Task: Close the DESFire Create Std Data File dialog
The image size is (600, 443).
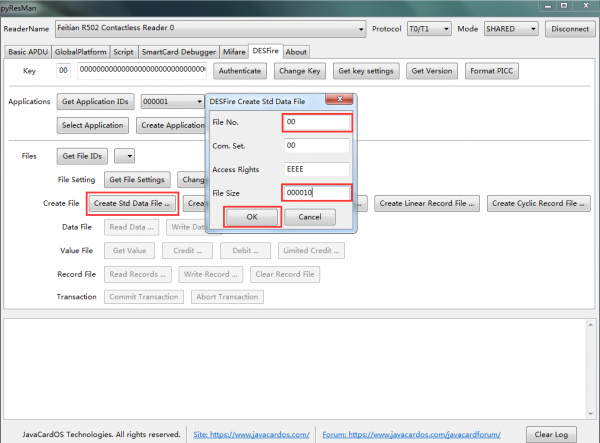Action: click(339, 99)
